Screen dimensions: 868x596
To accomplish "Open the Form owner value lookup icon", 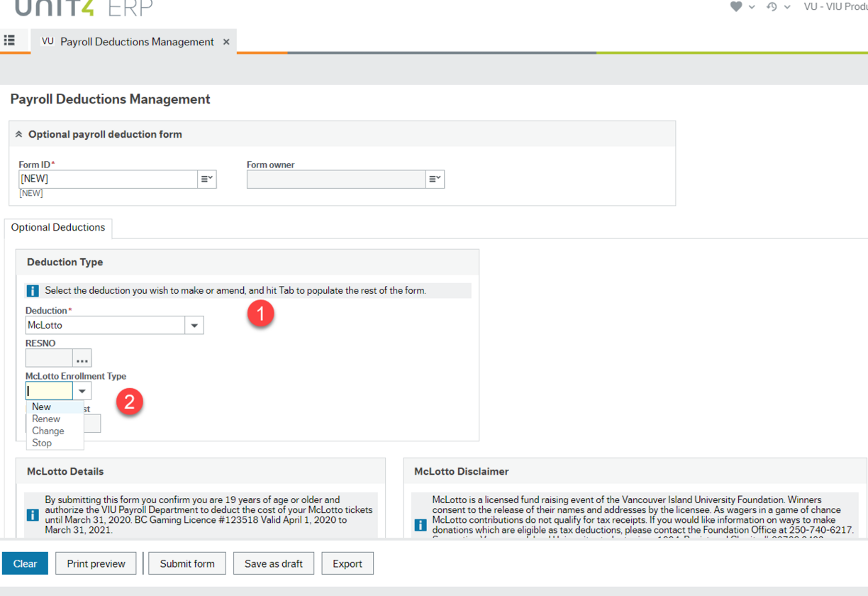I will [435, 179].
